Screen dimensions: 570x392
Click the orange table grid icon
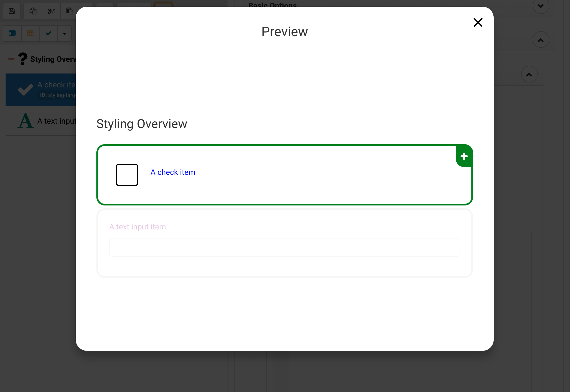30,33
